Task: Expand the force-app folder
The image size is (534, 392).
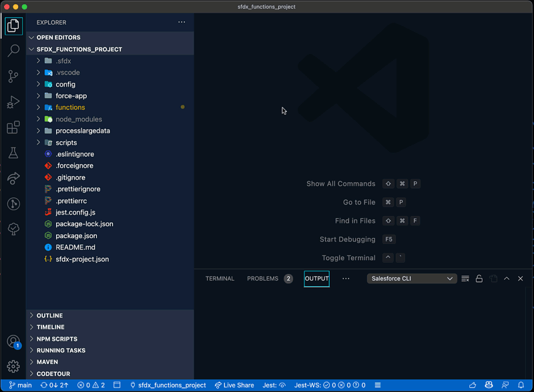Action: [x=110, y=96]
